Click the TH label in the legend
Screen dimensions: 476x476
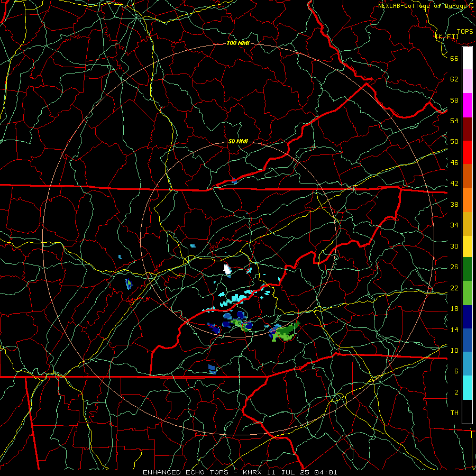click(x=454, y=413)
